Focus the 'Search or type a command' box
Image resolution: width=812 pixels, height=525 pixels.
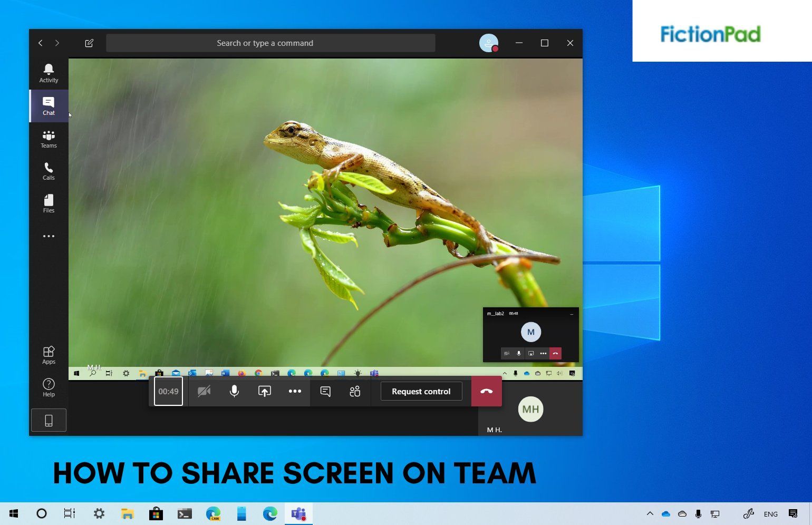point(270,43)
